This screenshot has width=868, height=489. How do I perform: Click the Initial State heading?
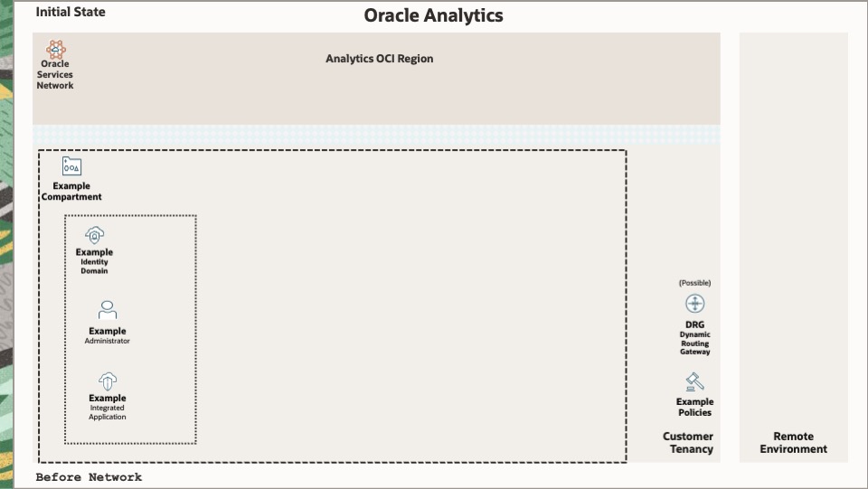click(x=71, y=13)
